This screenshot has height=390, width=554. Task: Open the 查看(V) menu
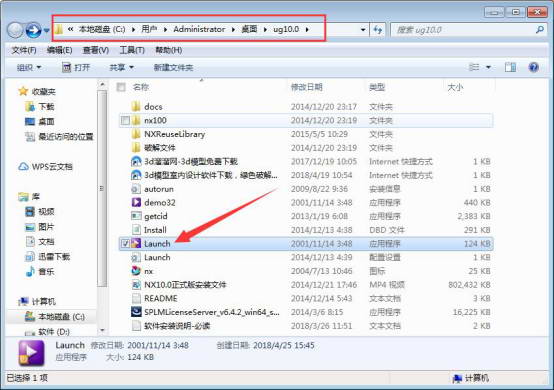coord(95,50)
